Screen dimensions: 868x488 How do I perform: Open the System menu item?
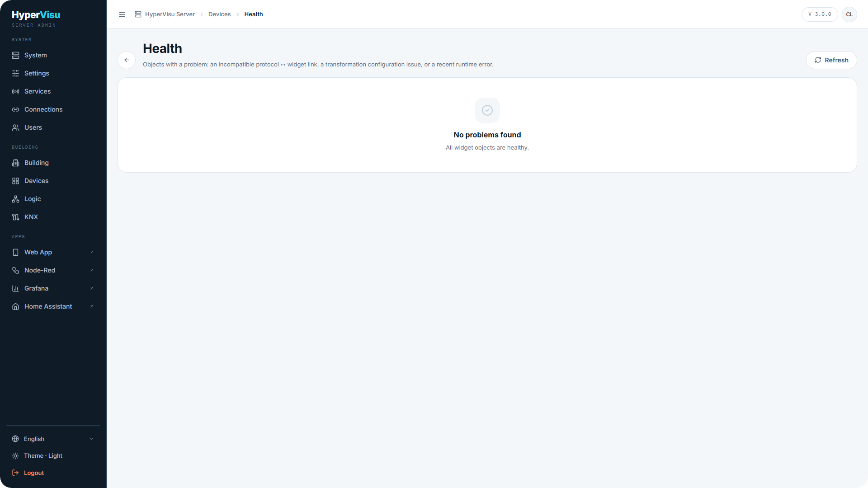click(x=53, y=55)
